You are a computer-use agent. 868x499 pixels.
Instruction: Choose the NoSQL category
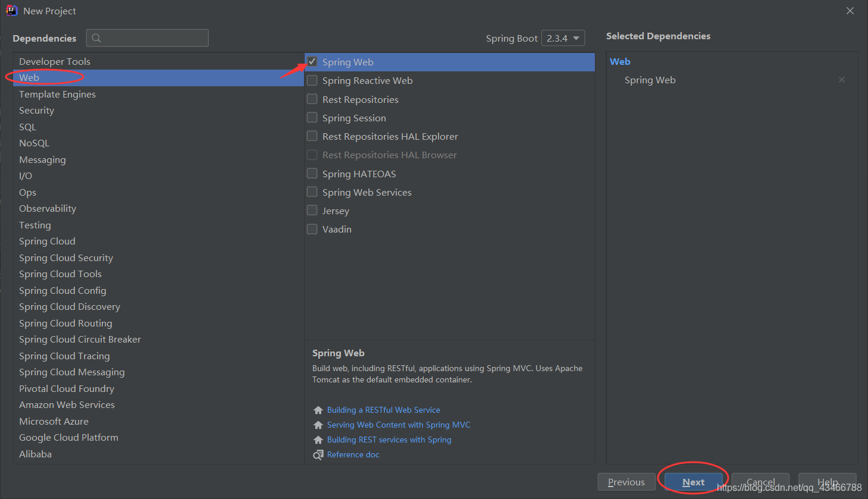point(158,143)
